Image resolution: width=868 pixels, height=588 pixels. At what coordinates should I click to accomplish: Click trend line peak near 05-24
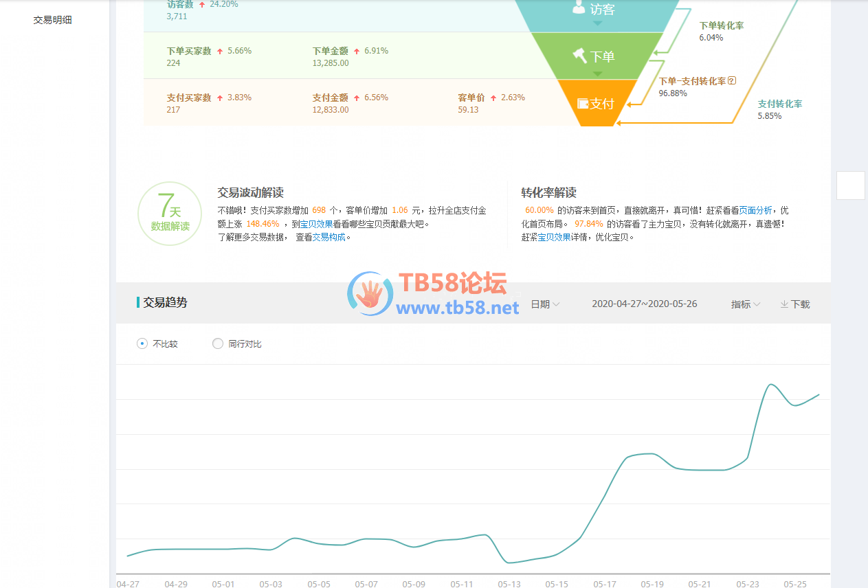tap(771, 384)
